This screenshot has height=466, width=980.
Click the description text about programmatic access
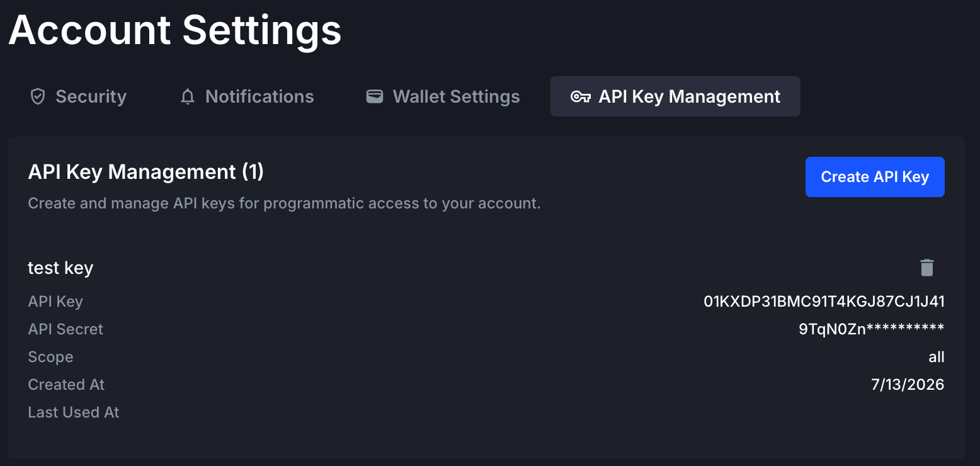284,203
